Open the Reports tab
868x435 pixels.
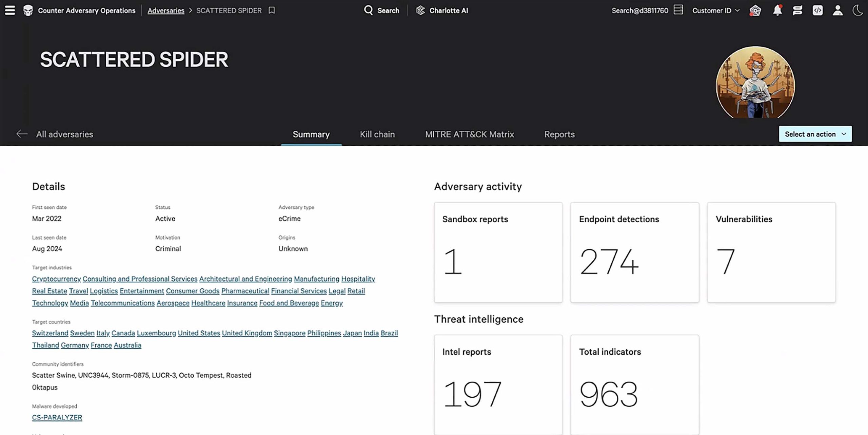point(559,134)
